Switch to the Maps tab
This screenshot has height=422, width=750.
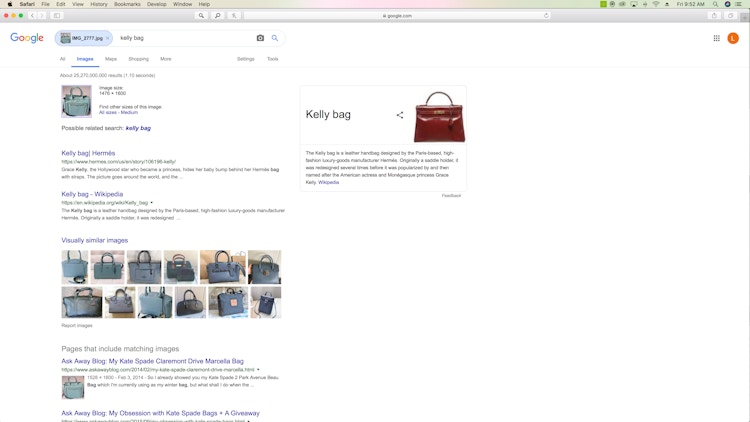pos(111,59)
